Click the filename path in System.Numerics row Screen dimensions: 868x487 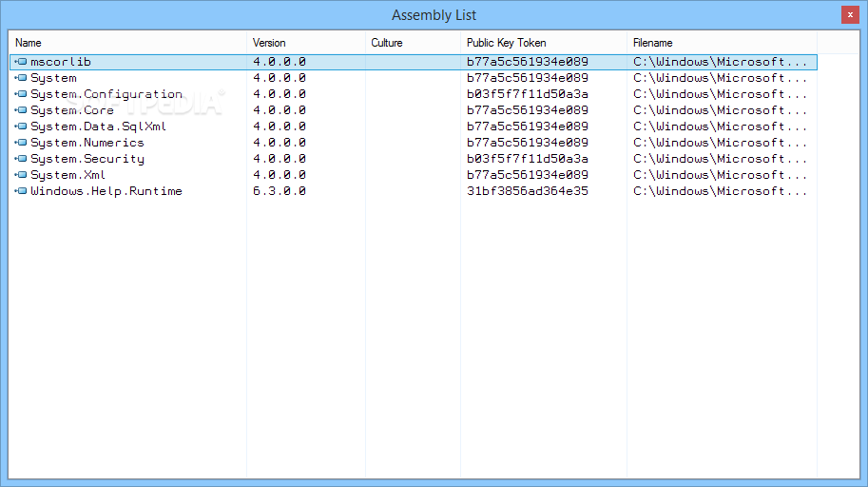[x=721, y=143]
